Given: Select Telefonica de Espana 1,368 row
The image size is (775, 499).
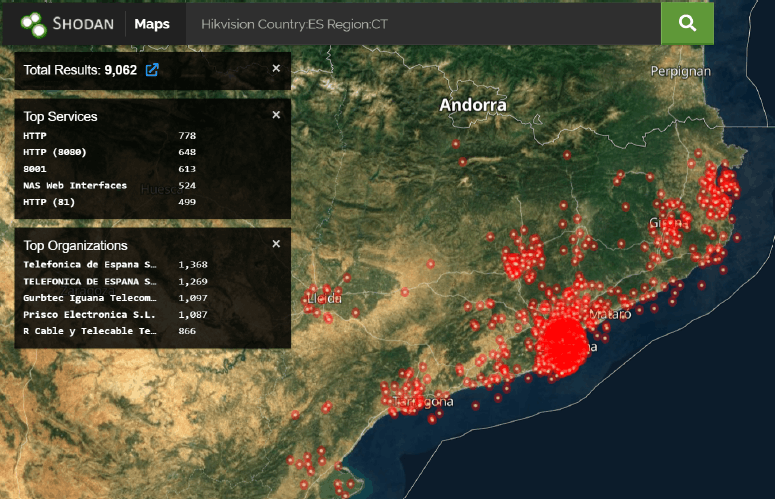Looking at the screenshot, I should point(116,264).
